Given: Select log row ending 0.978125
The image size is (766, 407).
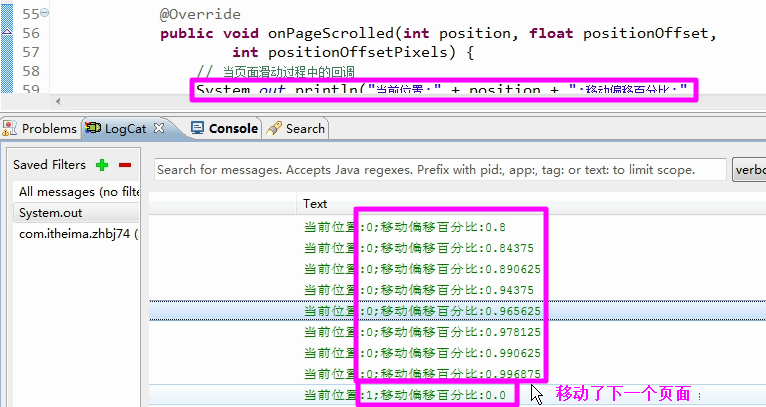Looking at the screenshot, I should pyautogui.click(x=457, y=332).
